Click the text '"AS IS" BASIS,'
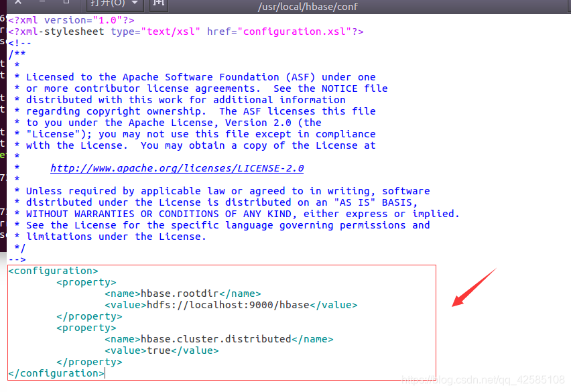 point(375,202)
